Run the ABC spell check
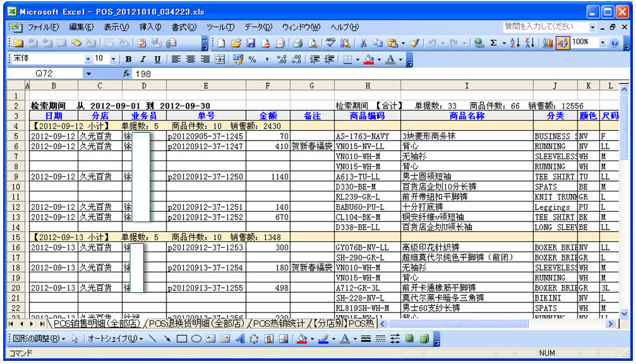This screenshot has height=364, width=636. [x=331, y=43]
